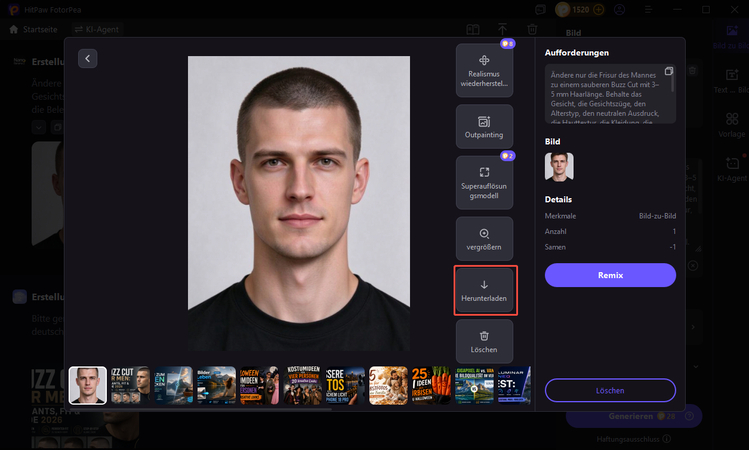Click the plus icon to add coins
The width and height of the screenshot is (749, 450).
coord(598,10)
